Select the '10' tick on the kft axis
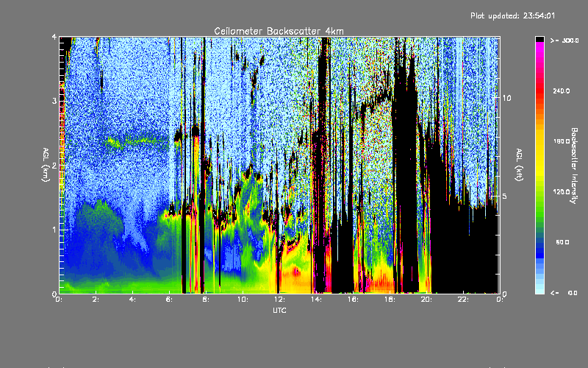588x368 pixels. click(x=506, y=98)
